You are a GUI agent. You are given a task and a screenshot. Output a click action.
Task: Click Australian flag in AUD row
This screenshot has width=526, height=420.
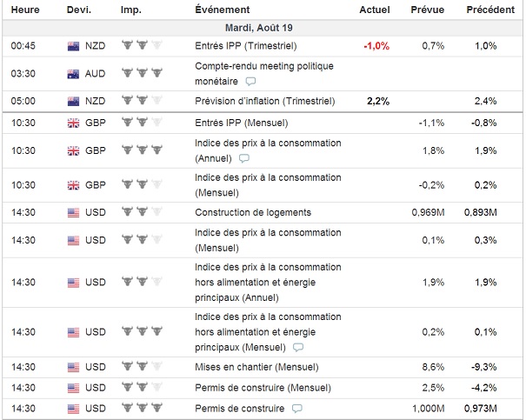[x=73, y=73]
